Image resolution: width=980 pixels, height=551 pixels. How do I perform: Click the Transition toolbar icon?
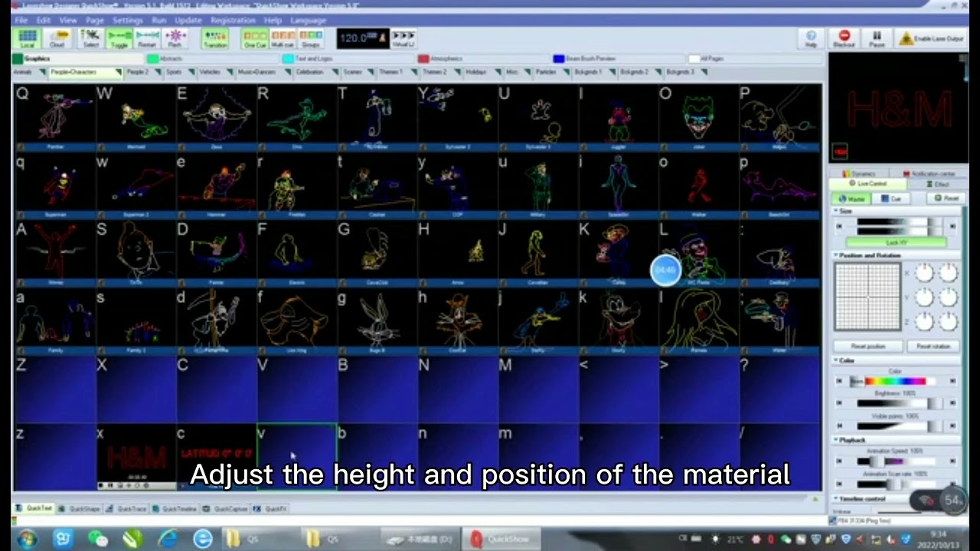[215, 39]
